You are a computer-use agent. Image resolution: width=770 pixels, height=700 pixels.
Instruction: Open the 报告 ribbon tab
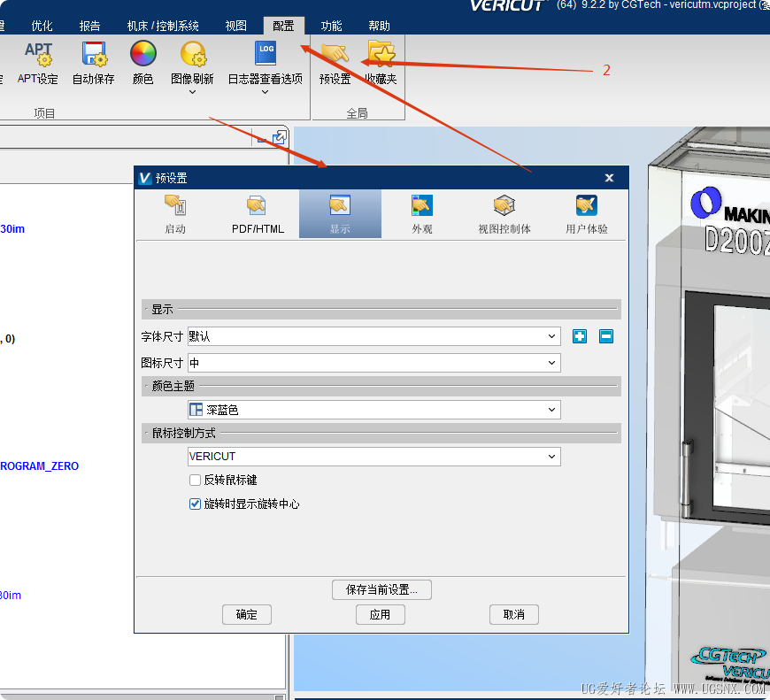click(x=90, y=26)
